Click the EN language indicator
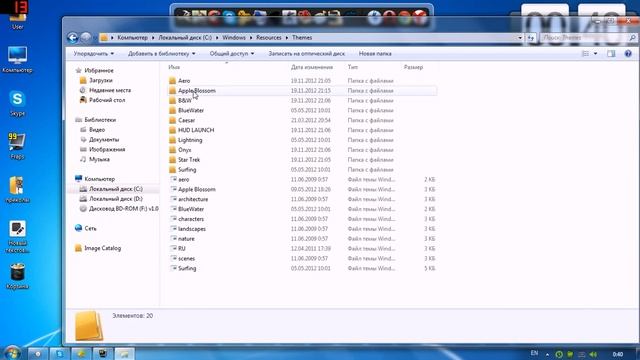640x360 pixels. click(534, 353)
